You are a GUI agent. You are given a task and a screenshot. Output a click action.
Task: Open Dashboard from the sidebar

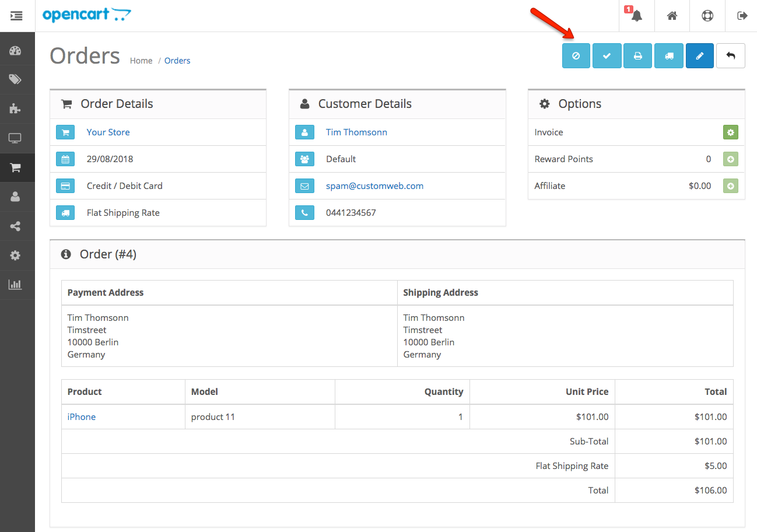coord(16,51)
